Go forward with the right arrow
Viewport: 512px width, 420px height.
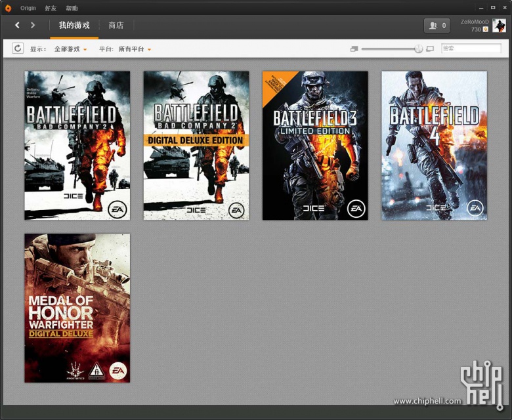(x=33, y=25)
